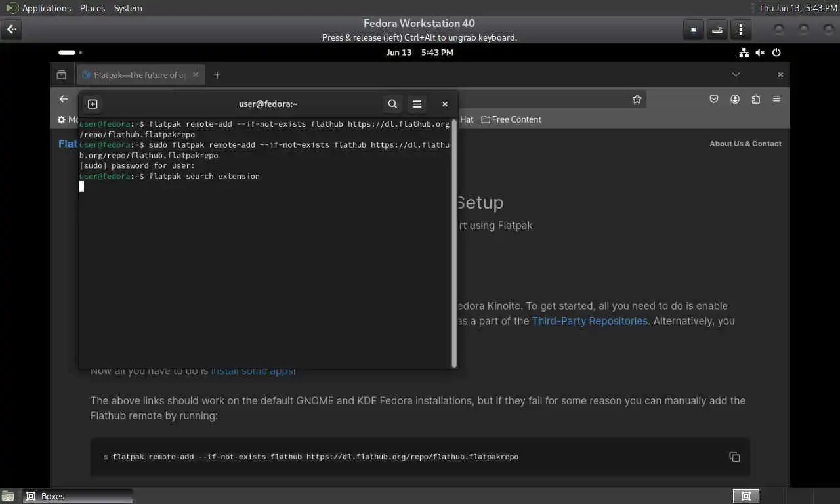840x504 pixels.
Task: Open Firefox View button in the browser
Action: coord(62,75)
